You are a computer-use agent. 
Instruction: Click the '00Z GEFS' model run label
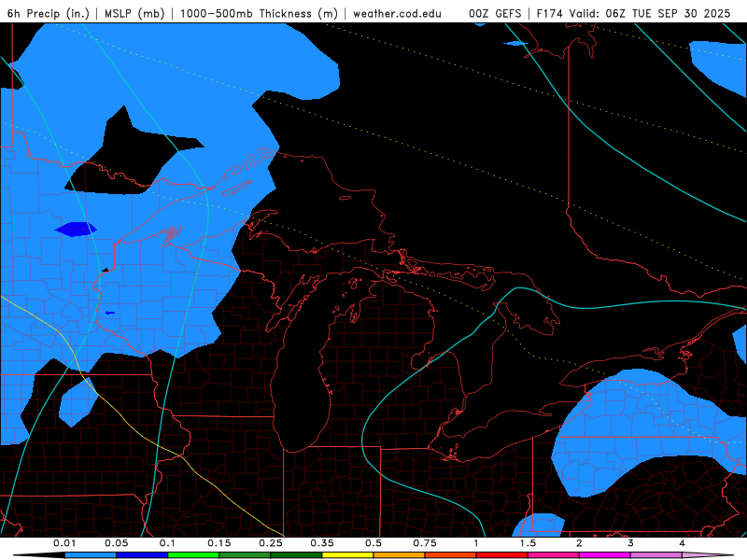coord(495,13)
